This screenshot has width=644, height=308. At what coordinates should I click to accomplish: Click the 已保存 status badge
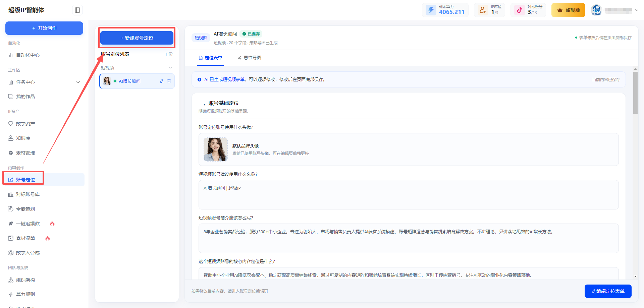click(251, 34)
